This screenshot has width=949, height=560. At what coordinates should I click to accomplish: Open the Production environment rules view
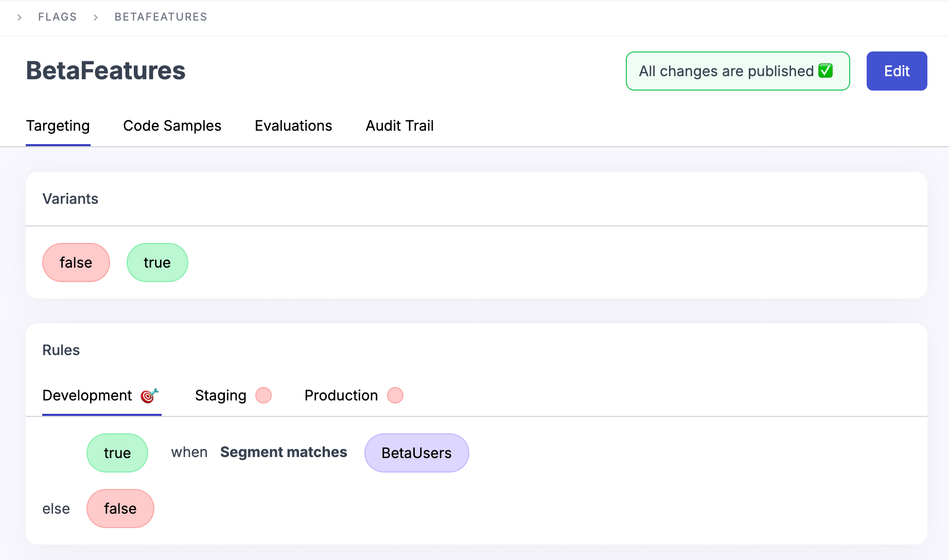click(x=341, y=395)
